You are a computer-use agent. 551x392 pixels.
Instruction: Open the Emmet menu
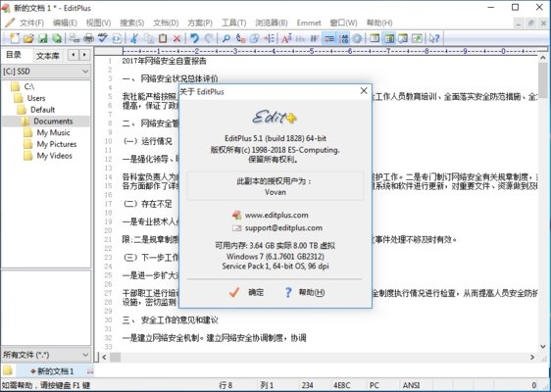coord(309,24)
